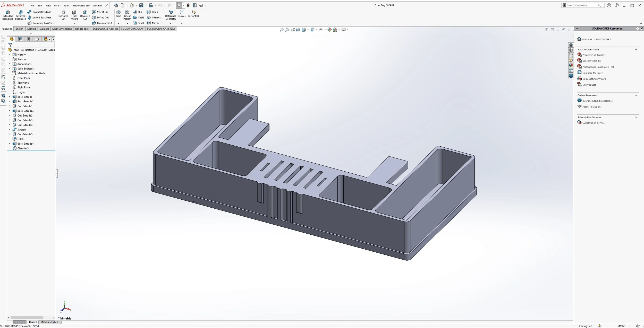Viewport: 644px width, 328px height.
Task: Toggle the pushpin to keep toolbar visible
Action: pyautogui.click(x=107, y=5)
